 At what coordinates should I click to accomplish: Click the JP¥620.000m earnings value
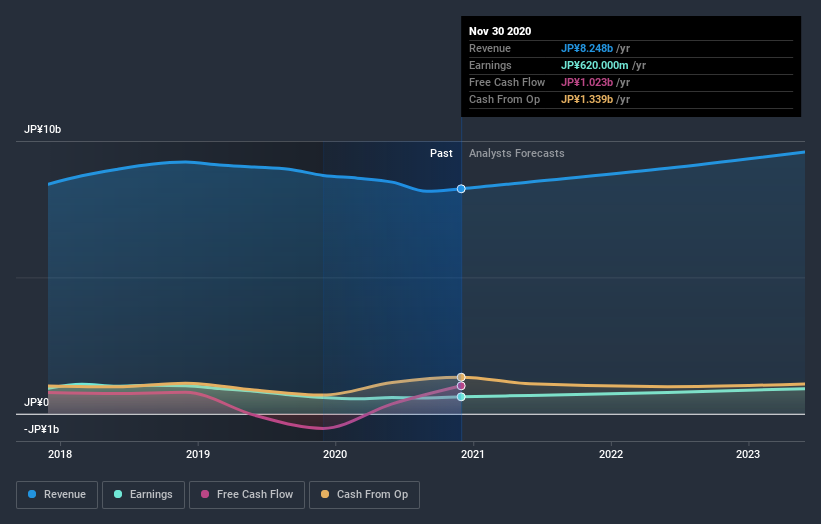point(595,65)
